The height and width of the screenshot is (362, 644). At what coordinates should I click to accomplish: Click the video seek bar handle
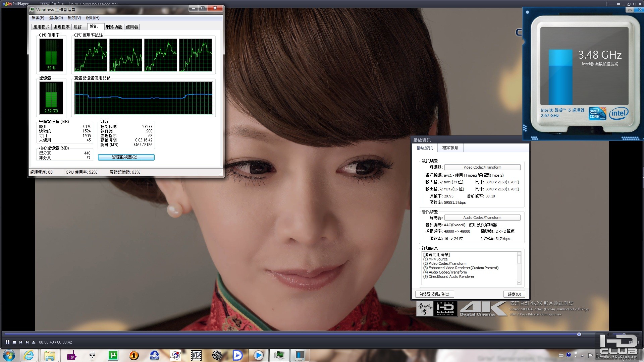(579, 335)
